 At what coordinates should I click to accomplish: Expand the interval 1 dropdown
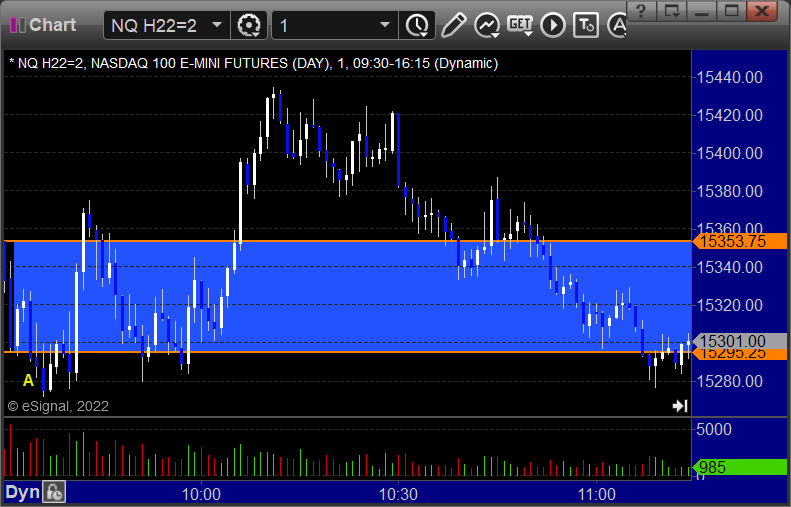coord(385,25)
